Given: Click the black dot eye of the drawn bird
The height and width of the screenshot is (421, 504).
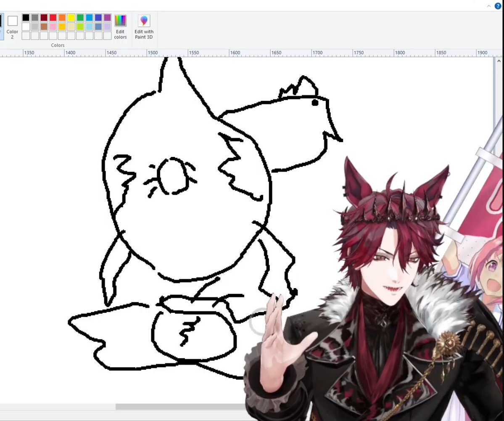Looking at the screenshot, I should pyautogui.click(x=315, y=103).
